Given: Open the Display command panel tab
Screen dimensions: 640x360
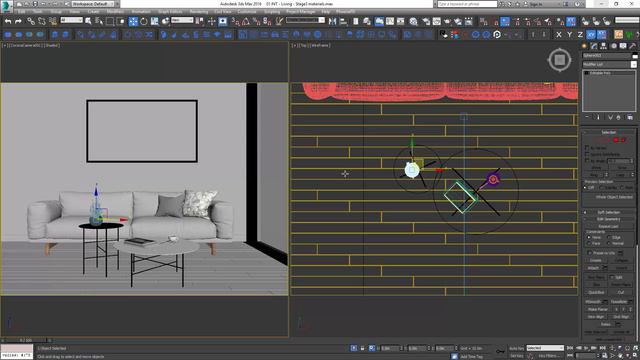Looking at the screenshot, I should click(x=623, y=46).
